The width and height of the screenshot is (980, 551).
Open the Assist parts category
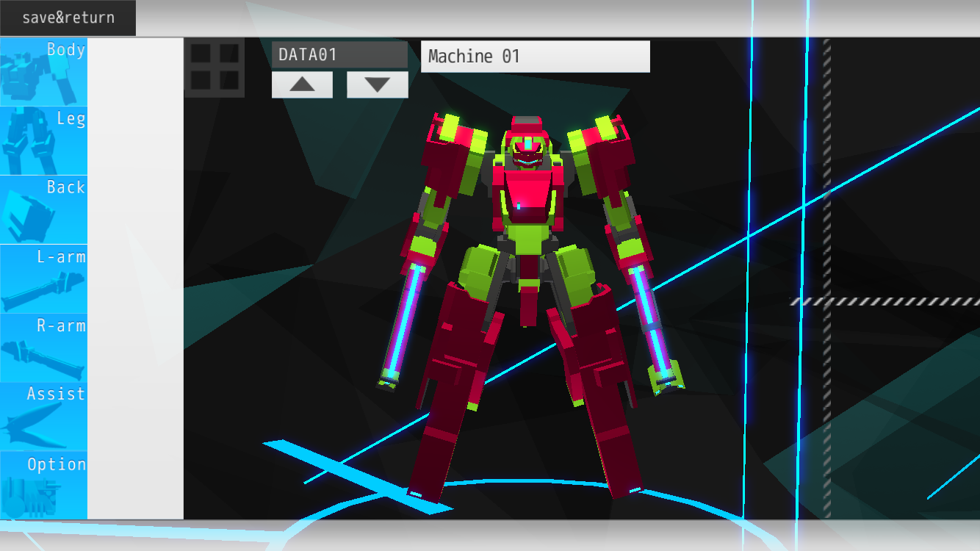(x=43, y=416)
